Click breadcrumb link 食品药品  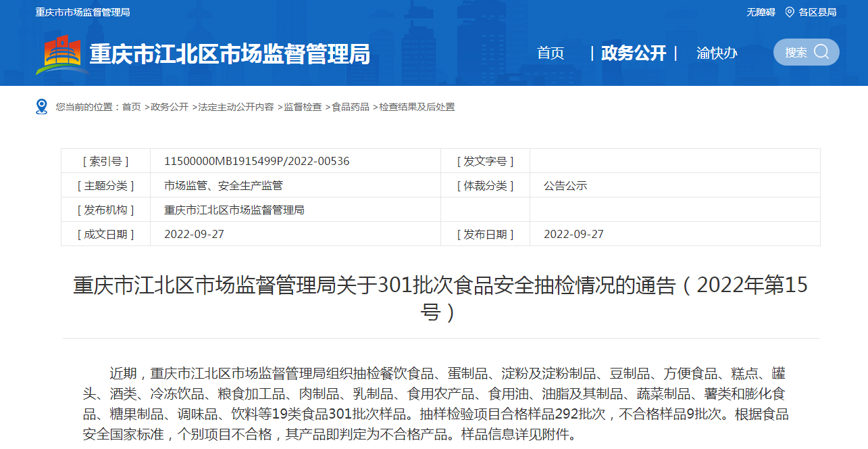click(x=351, y=107)
